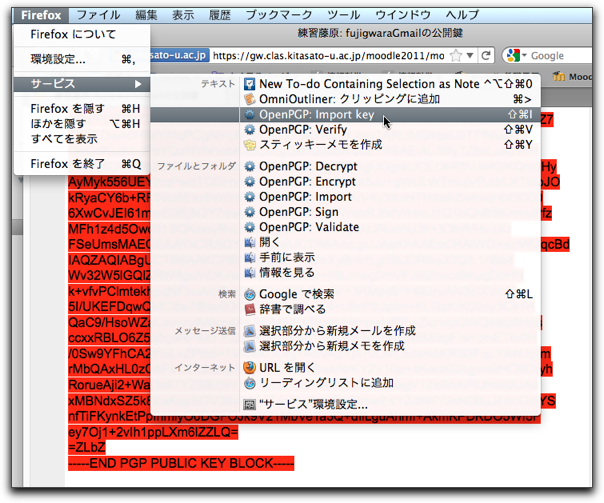The image size is (604, 503).
Task: Open ブックマーク menu
Action: coord(279,15)
